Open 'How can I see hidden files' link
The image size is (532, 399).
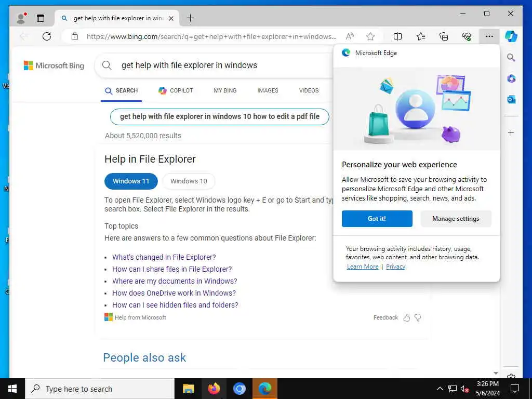(175, 304)
